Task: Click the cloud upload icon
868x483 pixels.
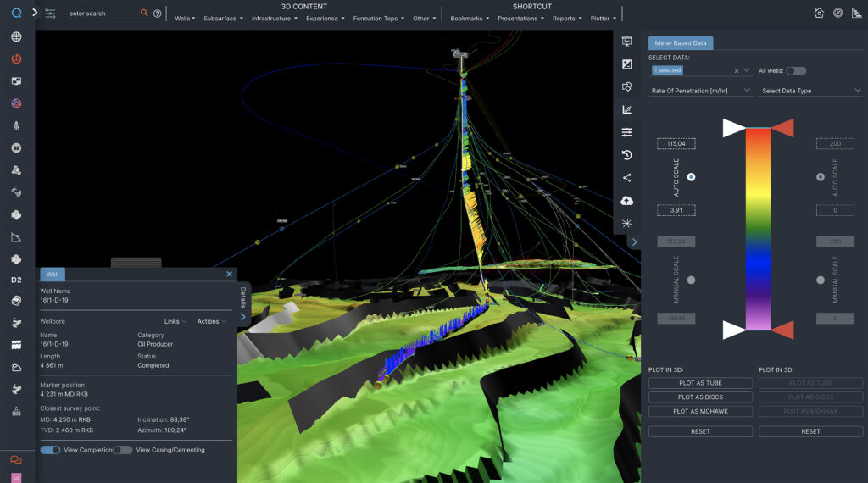Action: pyautogui.click(x=627, y=201)
